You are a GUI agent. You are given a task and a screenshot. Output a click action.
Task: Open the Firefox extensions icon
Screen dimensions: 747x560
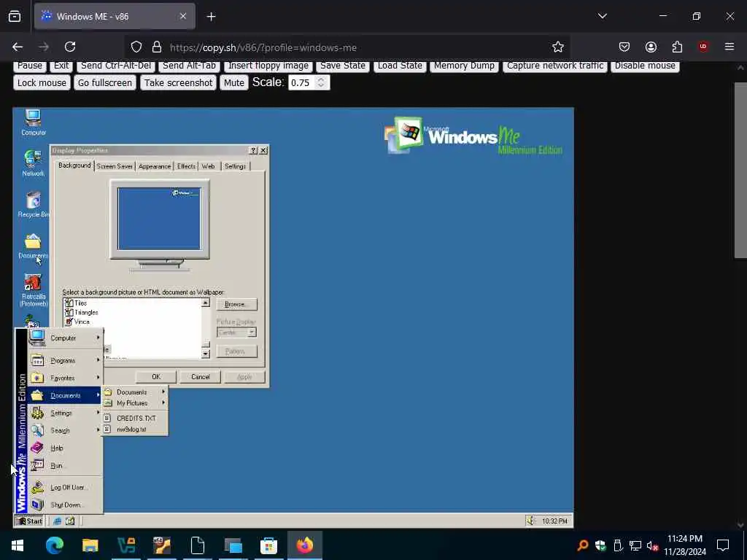(677, 47)
